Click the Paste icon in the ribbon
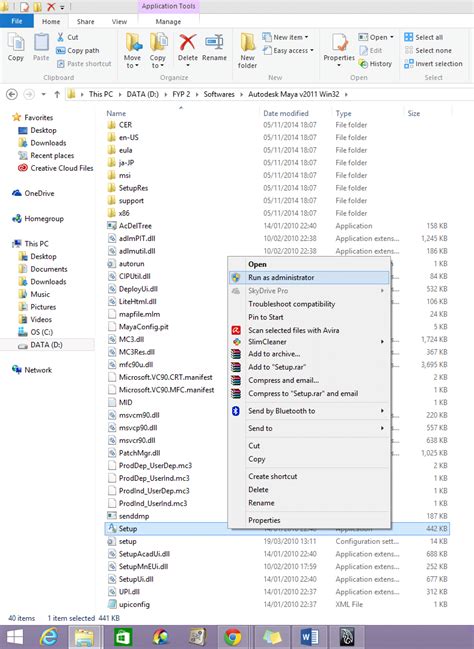 [41, 43]
